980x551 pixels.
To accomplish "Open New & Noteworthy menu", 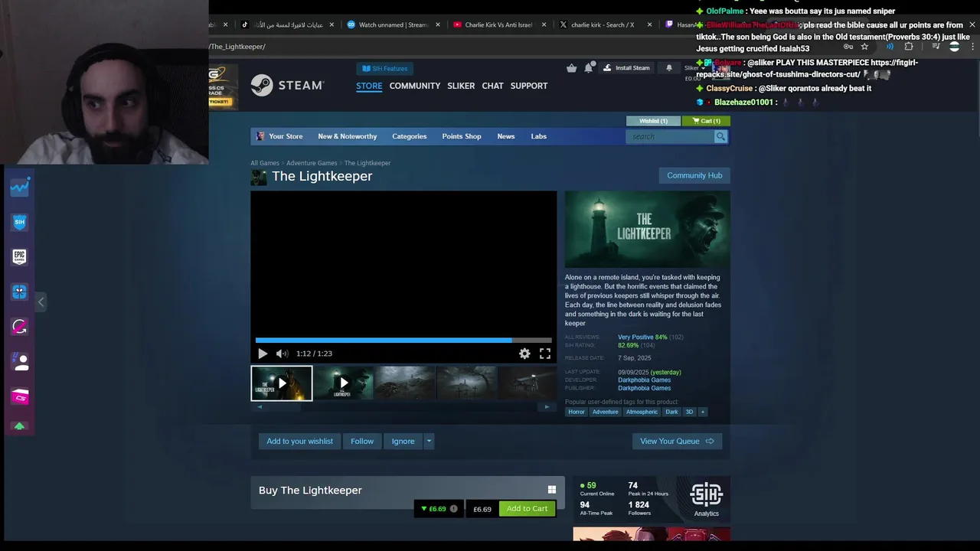I will tap(347, 136).
